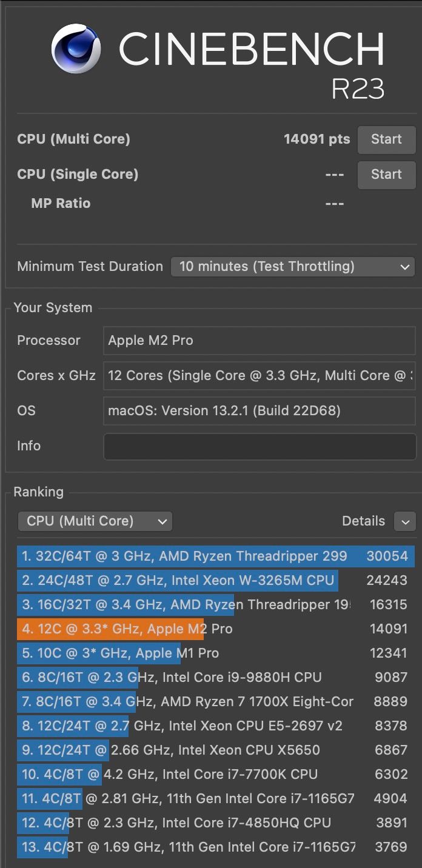The height and width of the screenshot is (868, 422).
Task: Click the Info text field
Action: pos(260,446)
